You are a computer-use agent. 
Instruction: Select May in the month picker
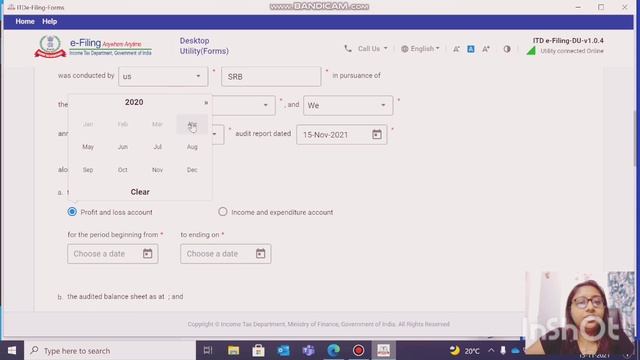coord(88,147)
